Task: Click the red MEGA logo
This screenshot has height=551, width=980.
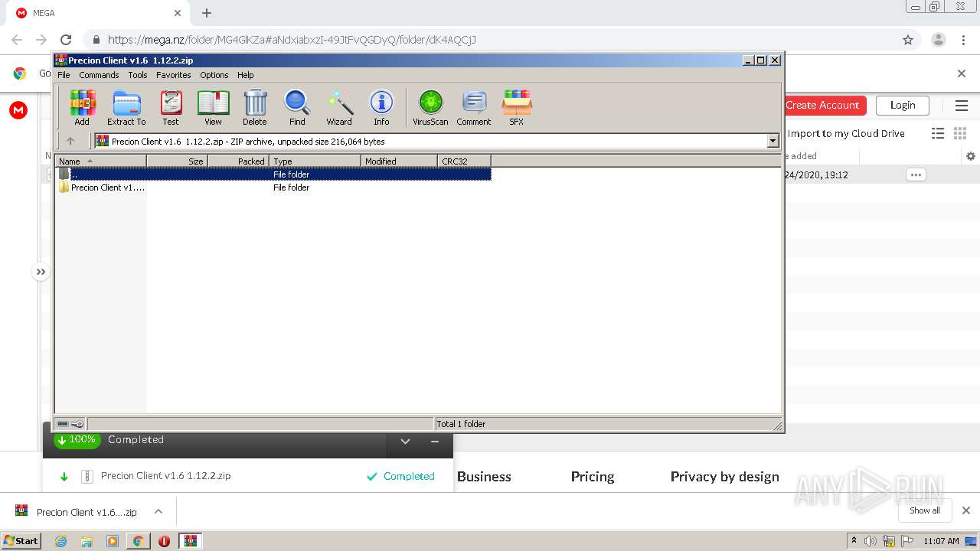Action: pyautogui.click(x=18, y=110)
